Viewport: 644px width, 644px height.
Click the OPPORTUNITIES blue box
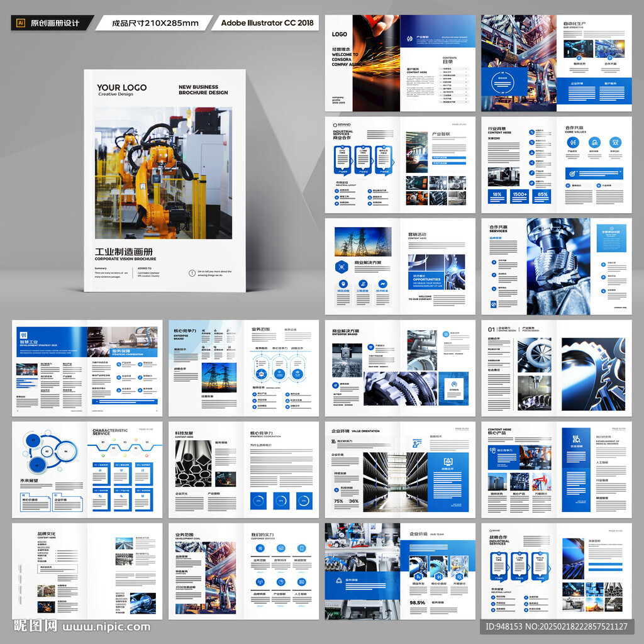[427, 281]
